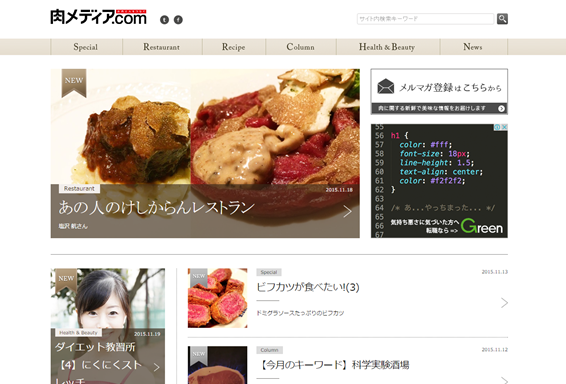
Task: Open the Health & Beauty menu tab
Action: click(x=387, y=47)
